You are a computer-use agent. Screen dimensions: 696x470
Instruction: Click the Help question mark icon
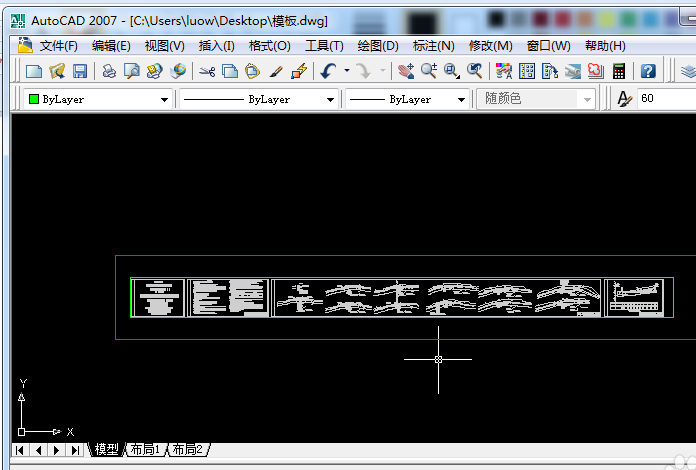point(648,71)
